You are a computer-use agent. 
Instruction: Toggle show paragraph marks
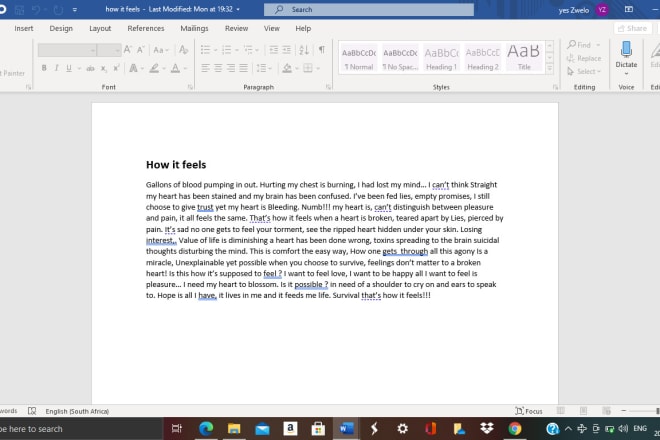pyautogui.click(x=321, y=49)
